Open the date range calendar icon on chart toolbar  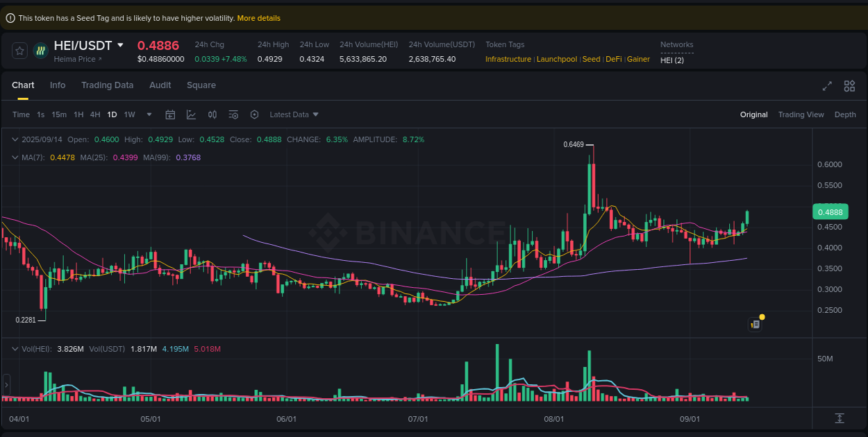170,114
